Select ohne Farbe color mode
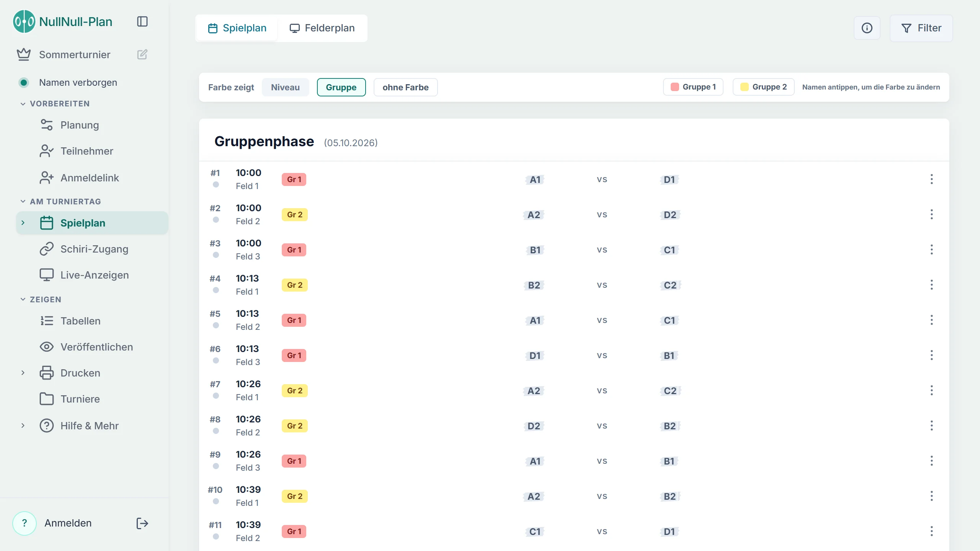The image size is (980, 551). coord(405,87)
